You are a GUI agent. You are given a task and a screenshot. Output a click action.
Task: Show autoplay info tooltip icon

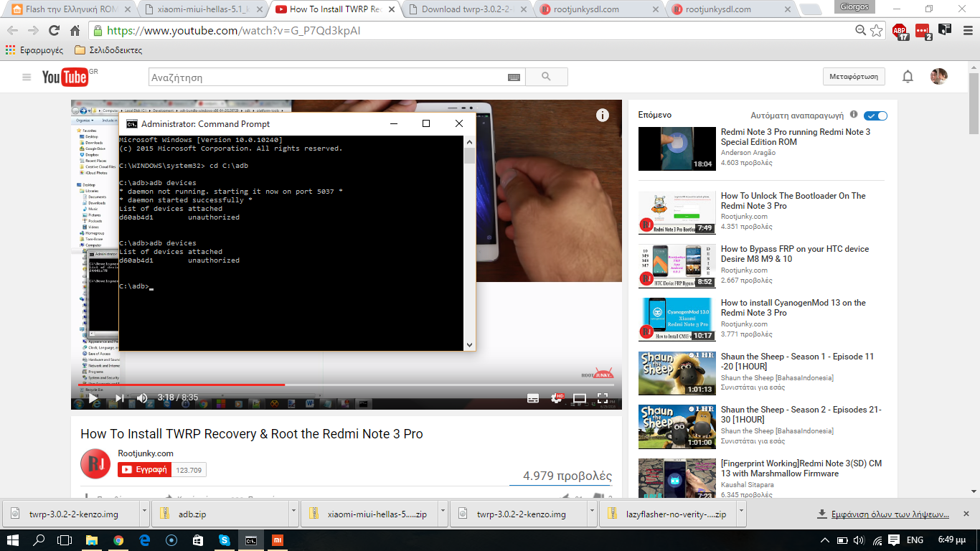[854, 115]
